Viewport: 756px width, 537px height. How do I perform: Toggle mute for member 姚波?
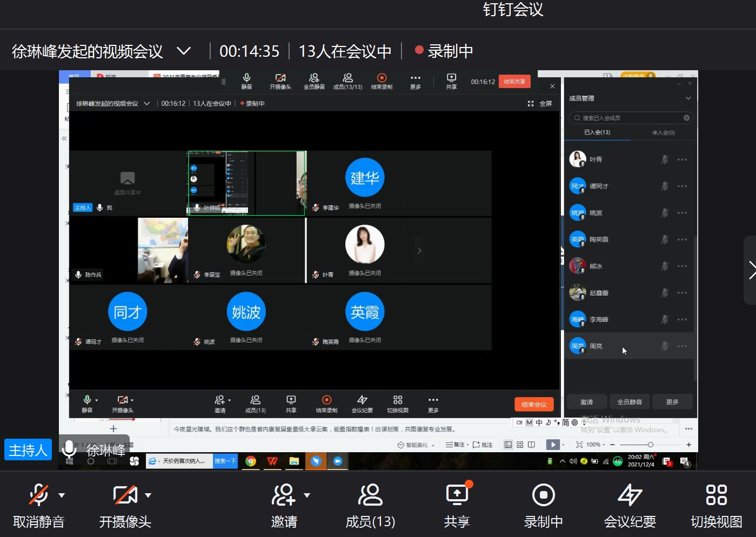[x=665, y=213]
